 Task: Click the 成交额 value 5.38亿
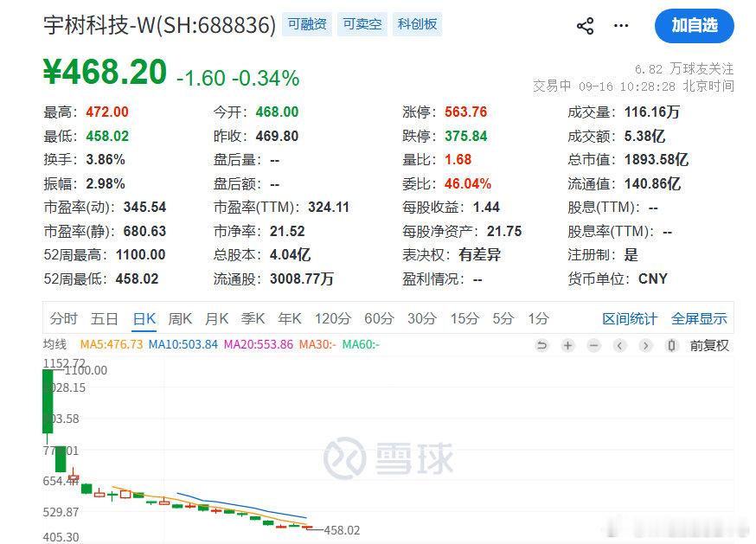[x=644, y=136]
